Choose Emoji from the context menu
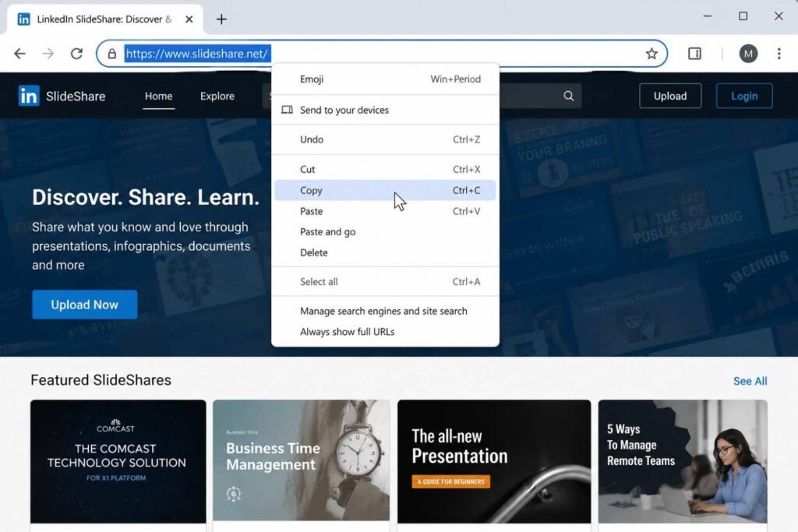This screenshot has width=798, height=532. pos(385,79)
